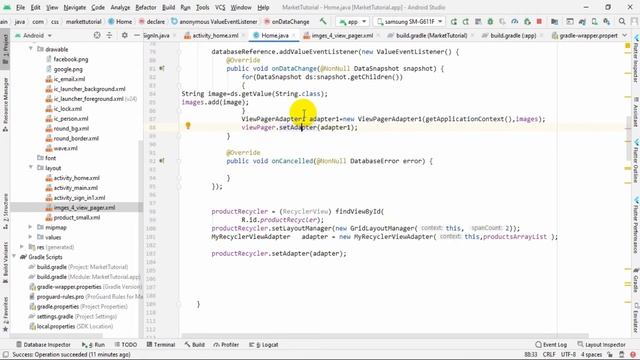This screenshot has height=360, width=640.
Task: Click the CRLF line separator in status bar
Action: 549,354
